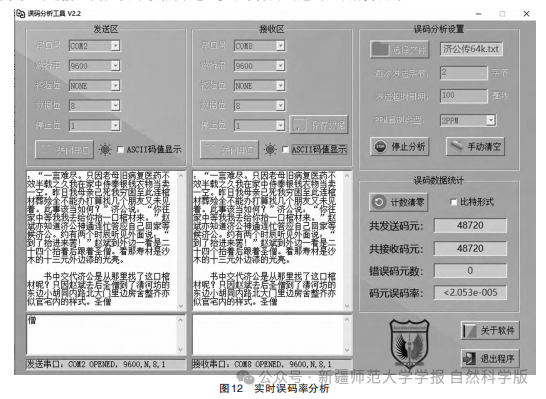Click the send interval field showing 100

pyautogui.click(x=464, y=96)
